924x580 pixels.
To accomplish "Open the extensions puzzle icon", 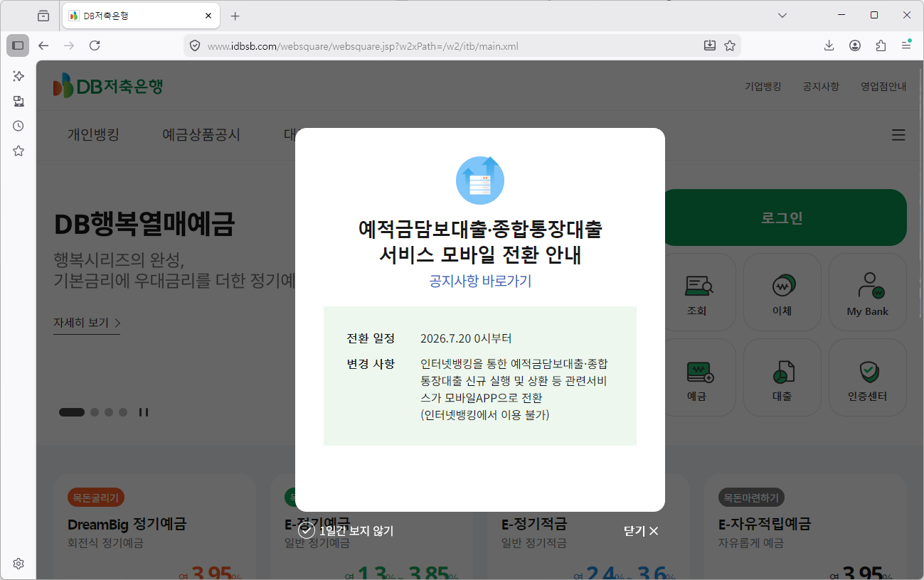I will (881, 45).
